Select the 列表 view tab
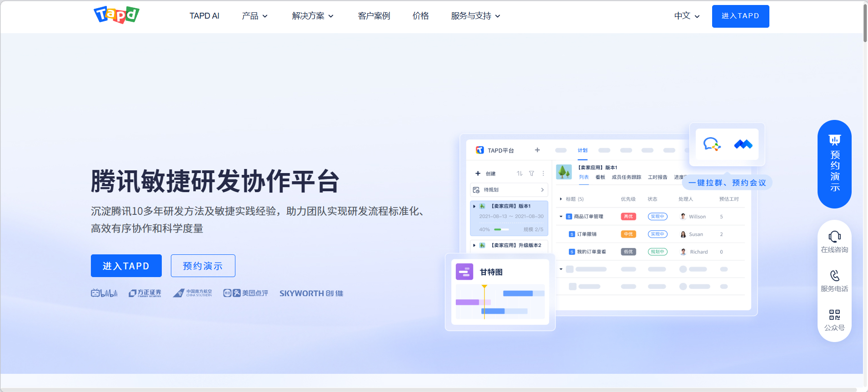868x392 pixels. [584, 177]
